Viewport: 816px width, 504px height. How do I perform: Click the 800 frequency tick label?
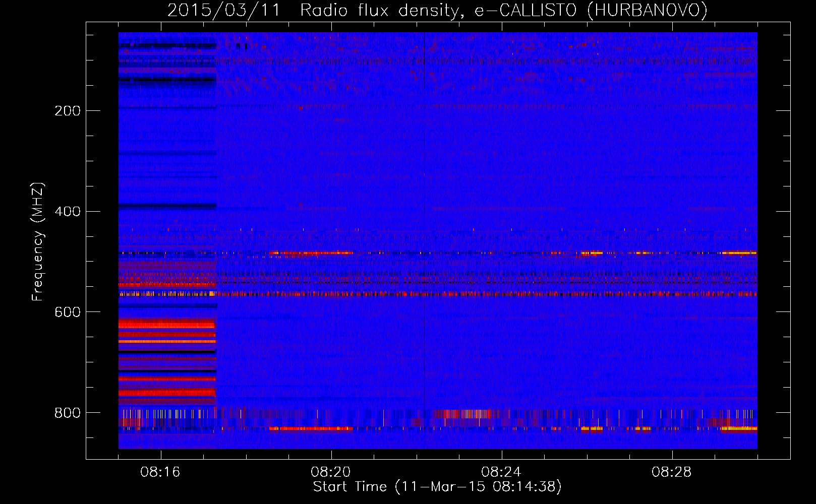pos(68,413)
